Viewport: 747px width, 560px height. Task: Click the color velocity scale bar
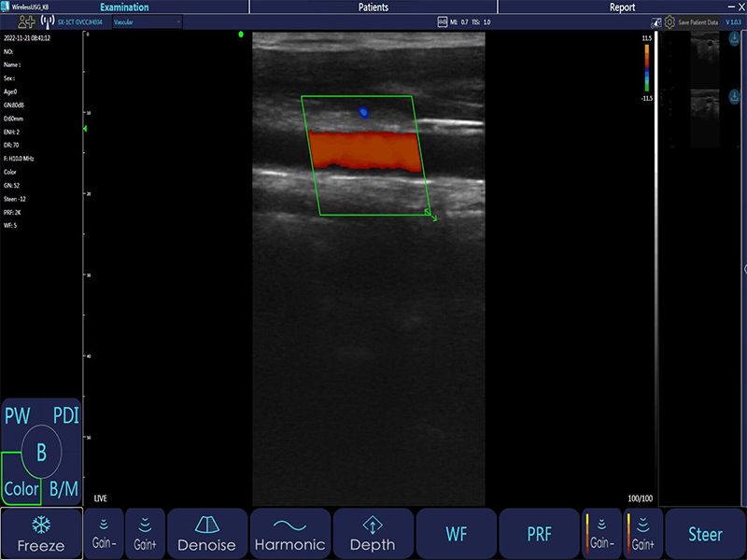click(x=646, y=69)
